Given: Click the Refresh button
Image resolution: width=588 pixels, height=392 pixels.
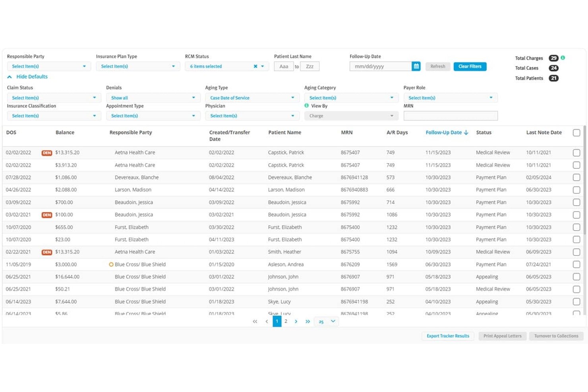Looking at the screenshot, I should point(438,66).
